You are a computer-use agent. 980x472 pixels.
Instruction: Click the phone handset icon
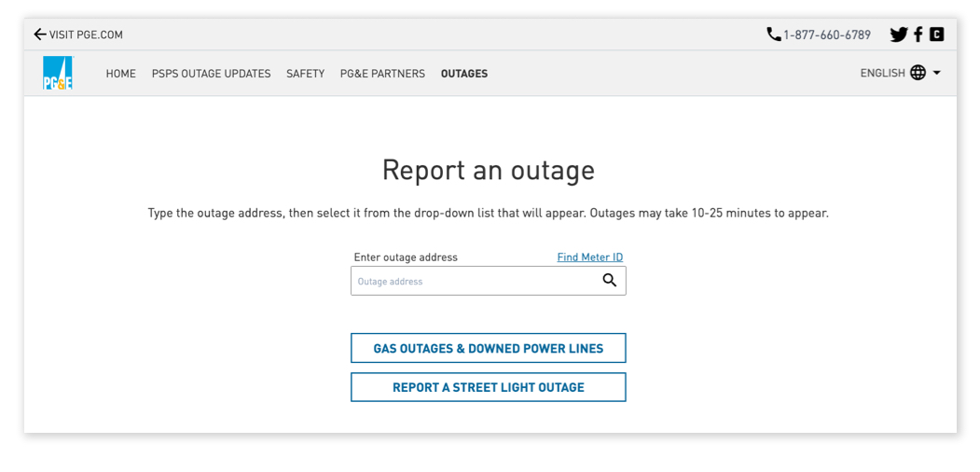click(x=773, y=35)
